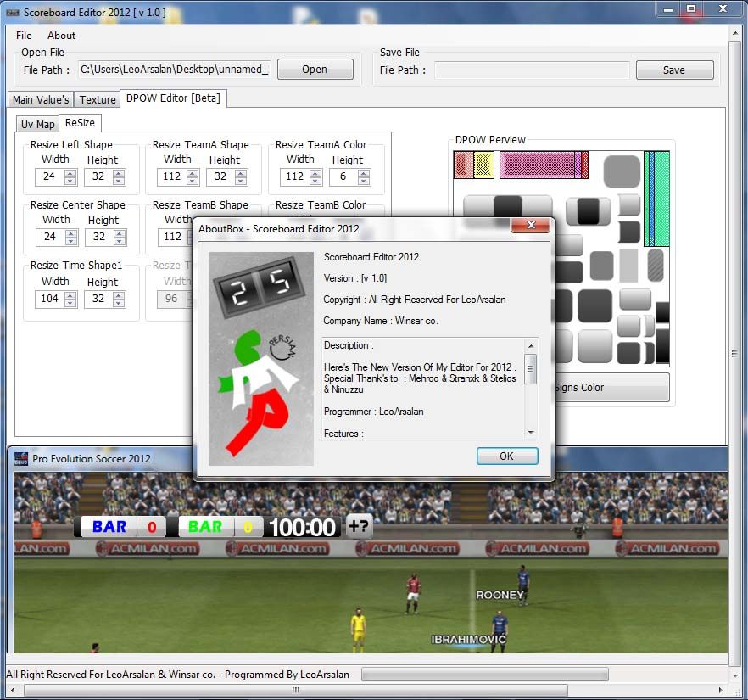Switch to the Uv Map tab
Image resolution: width=748 pixels, height=700 pixels.
point(37,124)
